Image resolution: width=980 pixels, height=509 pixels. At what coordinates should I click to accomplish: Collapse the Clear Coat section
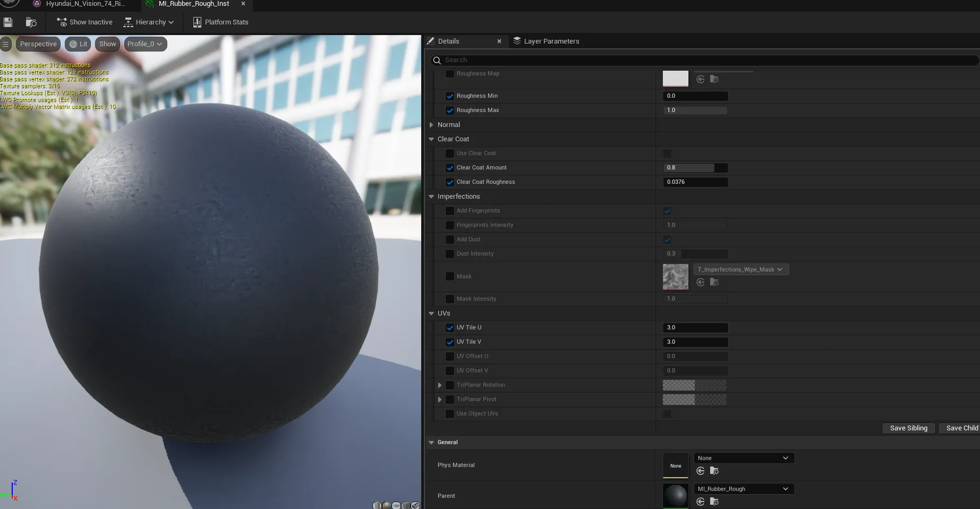point(431,139)
